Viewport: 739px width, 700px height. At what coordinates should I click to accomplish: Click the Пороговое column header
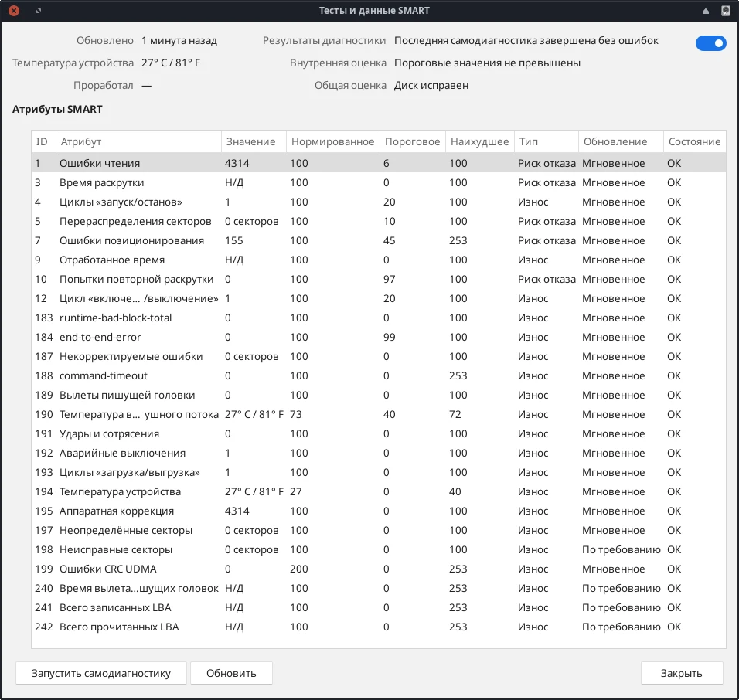point(412,142)
